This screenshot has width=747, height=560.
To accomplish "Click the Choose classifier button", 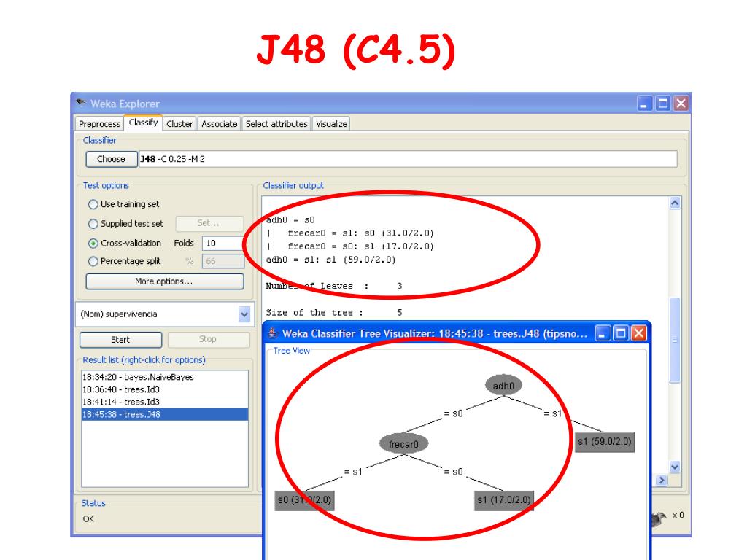I will [x=111, y=159].
